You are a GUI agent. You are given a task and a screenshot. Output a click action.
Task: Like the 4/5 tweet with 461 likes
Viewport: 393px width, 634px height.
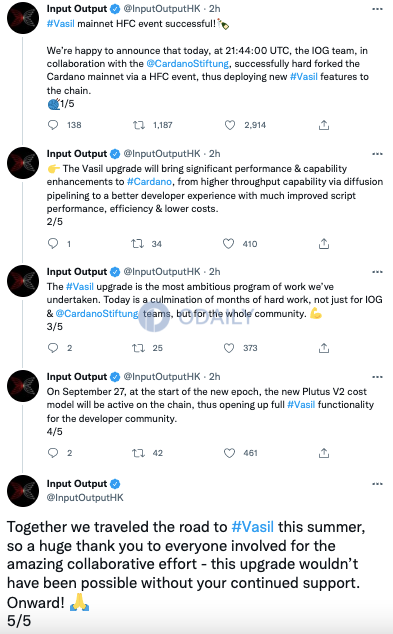(229, 453)
